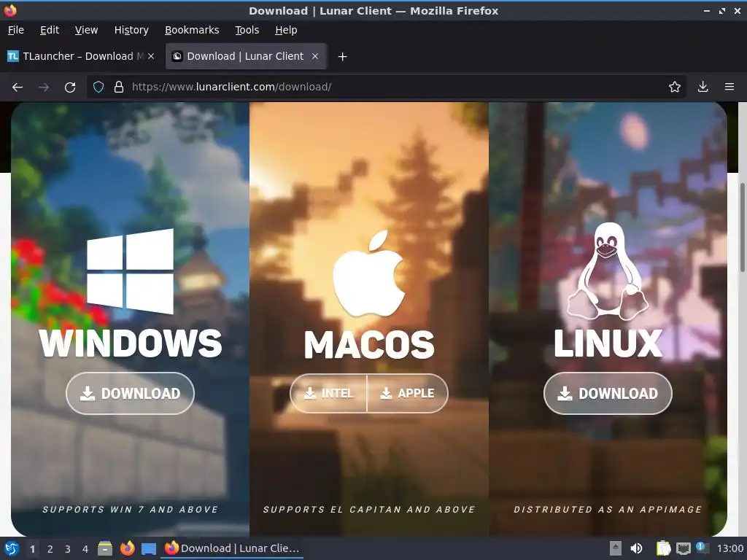
Task: Open the Help menu
Action: [x=286, y=30]
